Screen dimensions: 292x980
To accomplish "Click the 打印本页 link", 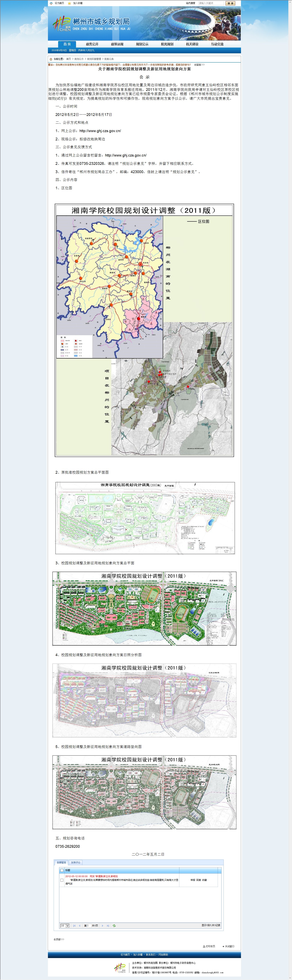I will (x=211, y=946).
